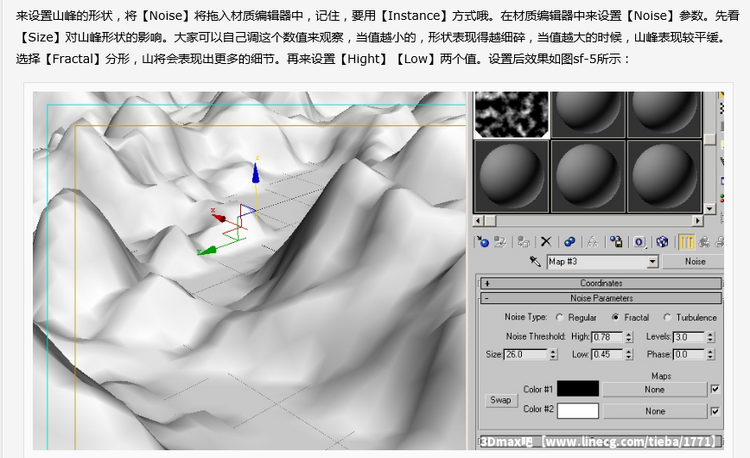Click the sample slots vertical scroll thumb

tap(709, 139)
